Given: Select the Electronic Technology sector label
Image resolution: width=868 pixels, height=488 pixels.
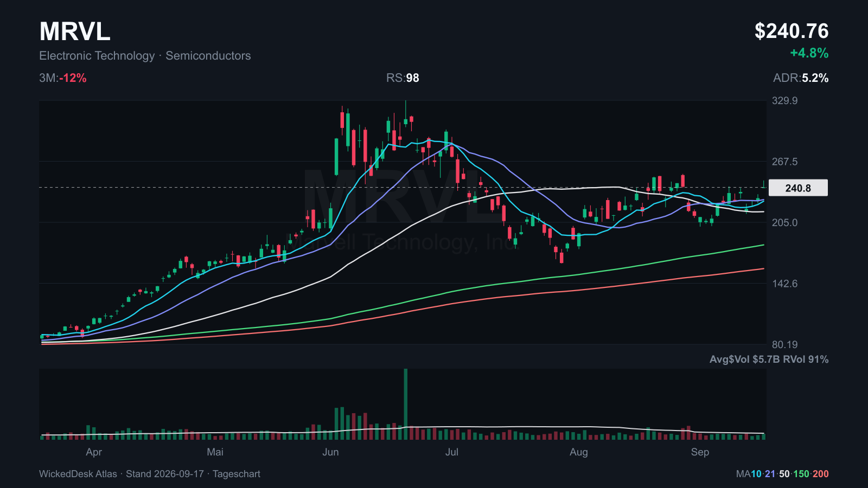Looking at the screenshot, I should [x=97, y=56].
